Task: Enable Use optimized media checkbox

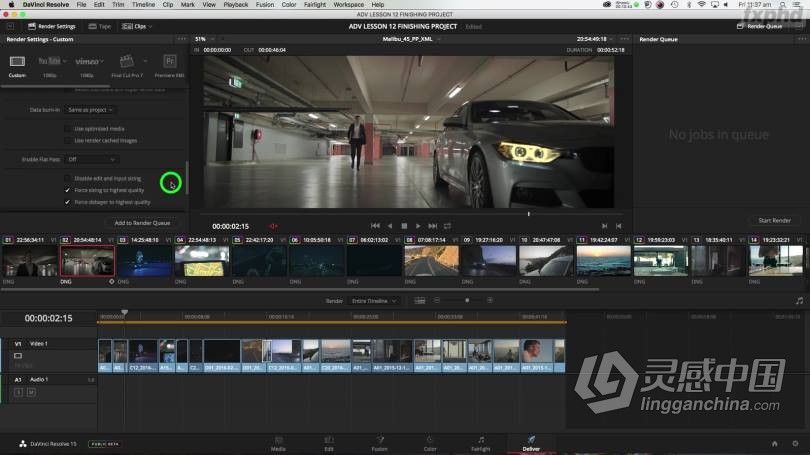Action: [68, 128]
